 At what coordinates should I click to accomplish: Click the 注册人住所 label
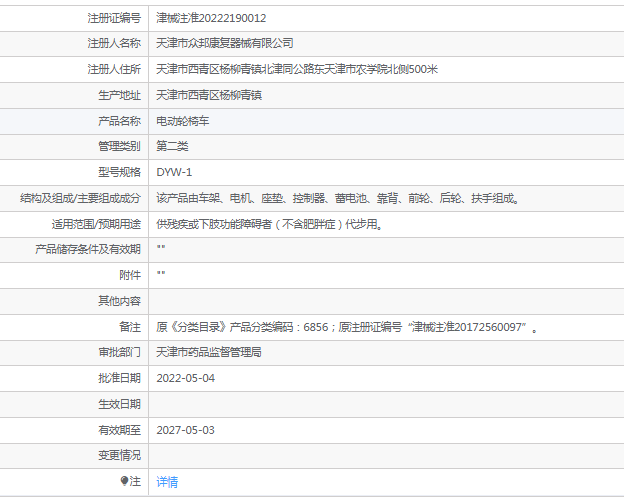[x=114, y=69]
